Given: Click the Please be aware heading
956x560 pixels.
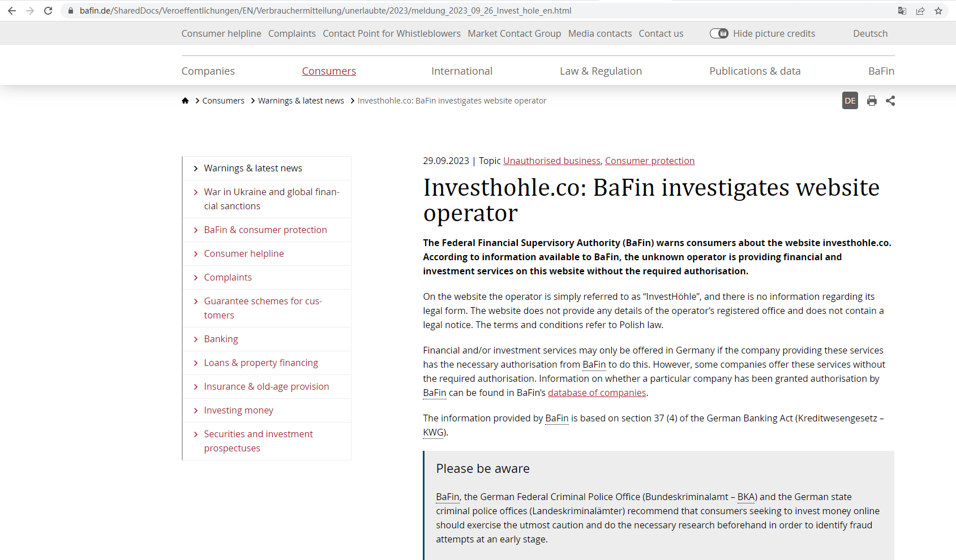Looking at the screenshot, I should (x=483, y=468).
